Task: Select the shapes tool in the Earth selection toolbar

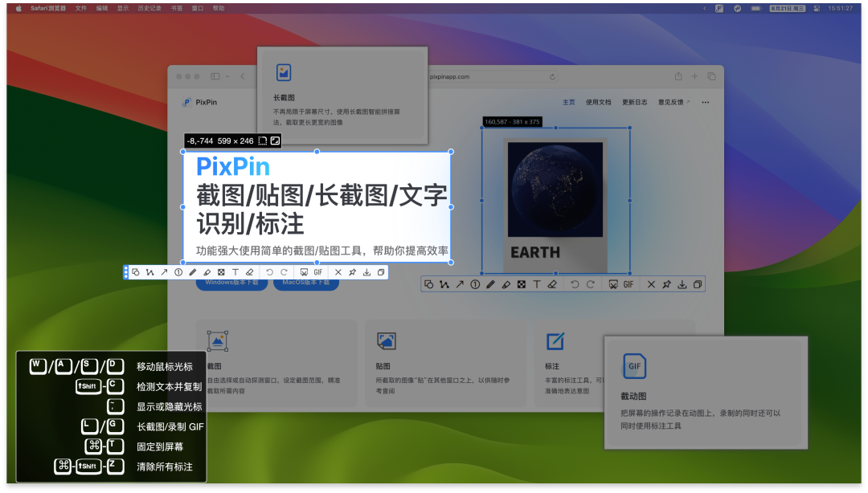Action: click(x=429, y=284)
